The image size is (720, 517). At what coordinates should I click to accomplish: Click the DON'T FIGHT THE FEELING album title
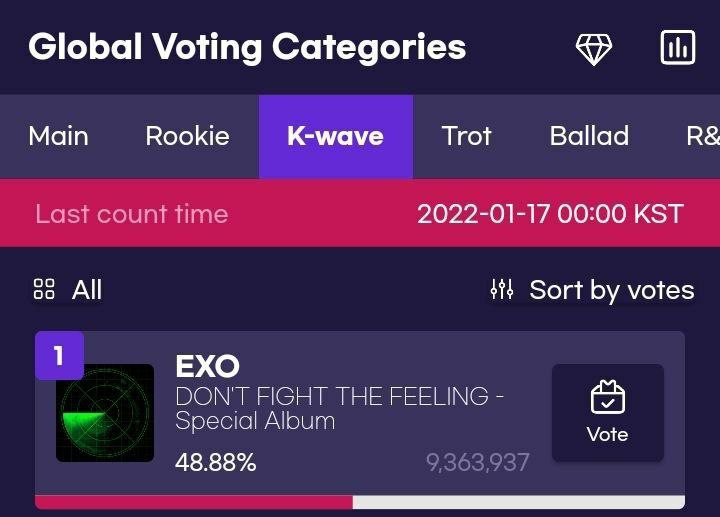340,408
